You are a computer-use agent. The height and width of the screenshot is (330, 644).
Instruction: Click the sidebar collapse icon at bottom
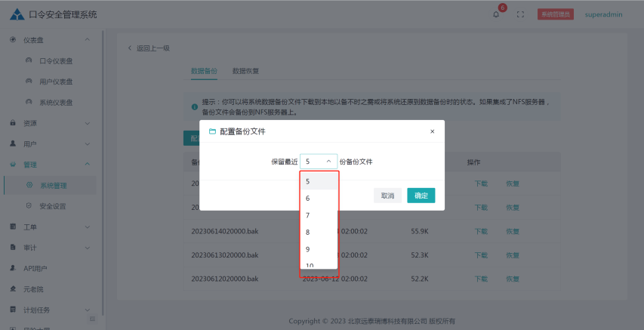pos(92,319)
